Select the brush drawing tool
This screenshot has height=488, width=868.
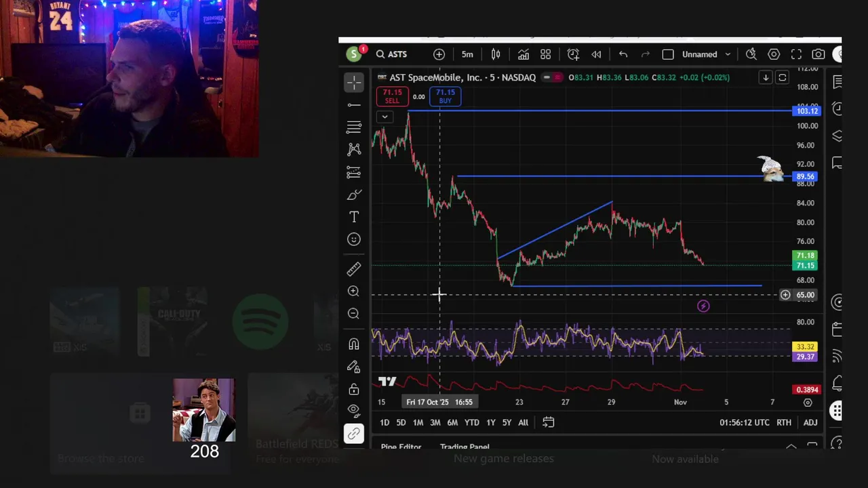click(x=354, y=195)
